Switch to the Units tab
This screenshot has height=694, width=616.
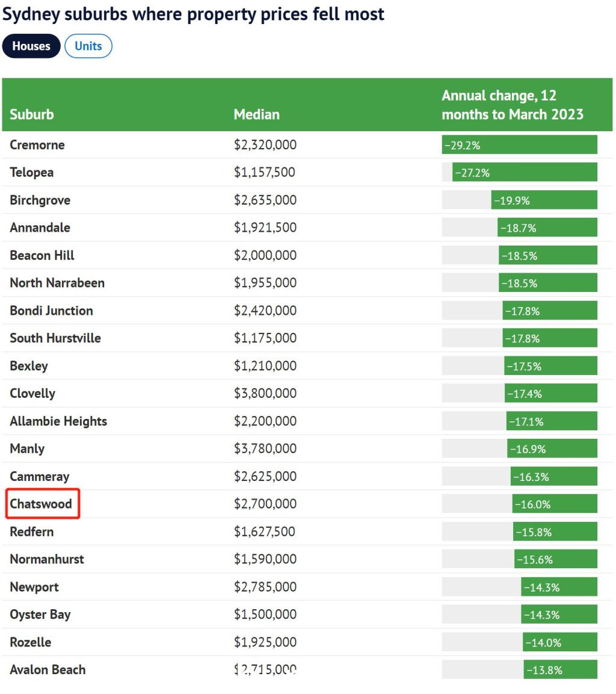[88, 46]
